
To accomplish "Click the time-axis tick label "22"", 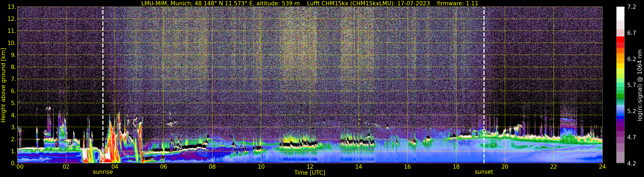I will 554,167.
